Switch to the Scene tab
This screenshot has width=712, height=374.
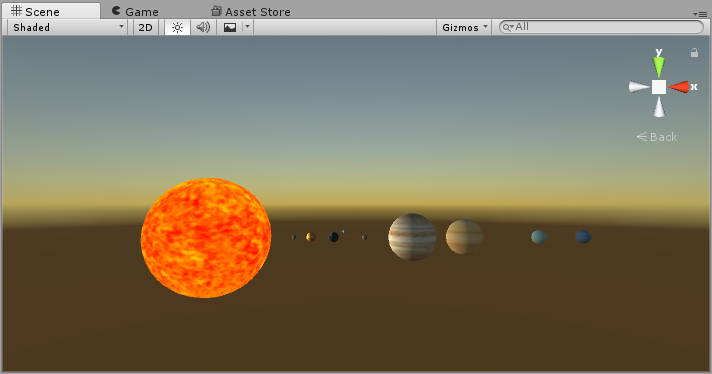[50, 11]
